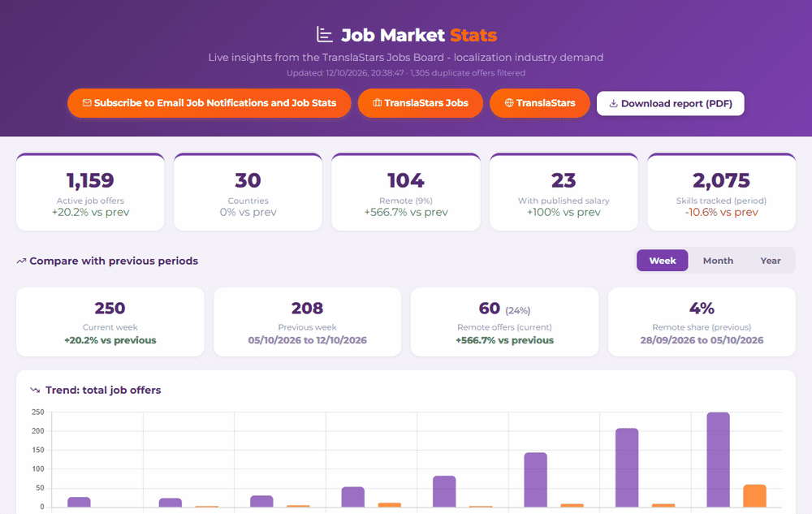This screenshot has height=514, width=812.
Task: Switch to the Month period tab
Action: (x=718, y=261)
